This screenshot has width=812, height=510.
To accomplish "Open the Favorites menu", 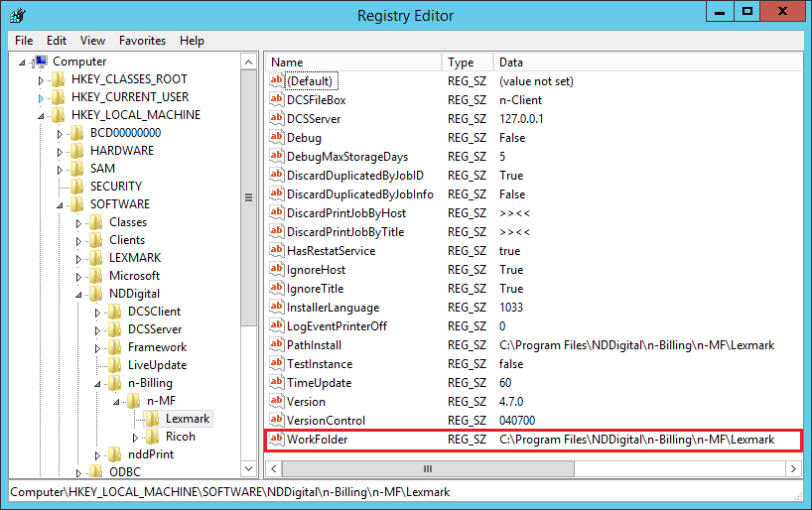I will [142, 41].
